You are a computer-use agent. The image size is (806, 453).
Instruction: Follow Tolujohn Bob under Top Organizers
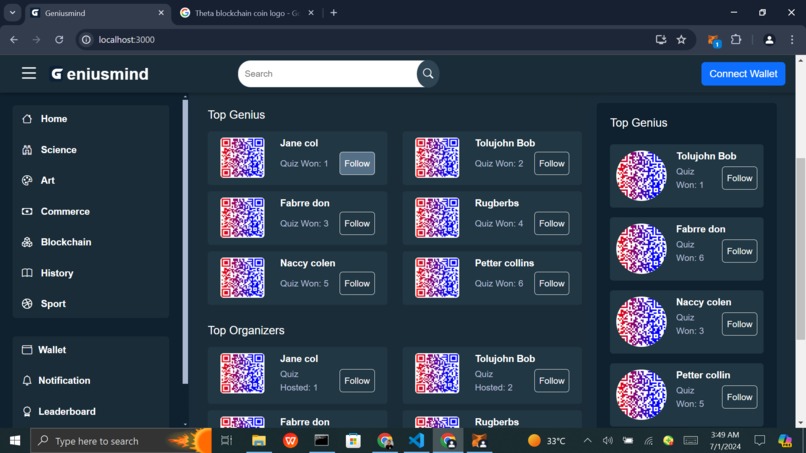coord(552,381)
